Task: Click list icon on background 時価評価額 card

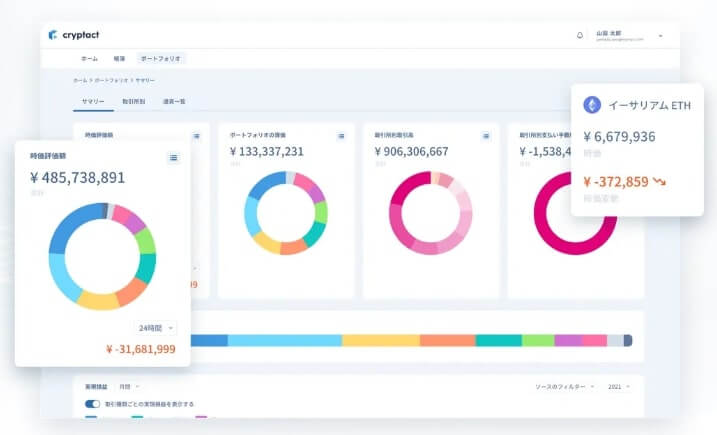Action: pyautogui.click(x=196, y=135)
